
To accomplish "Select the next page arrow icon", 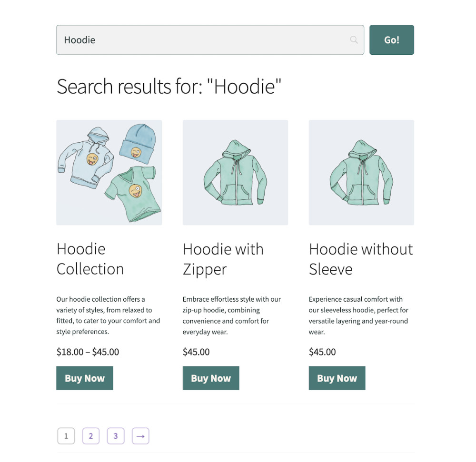I will (x=140, y=435).
